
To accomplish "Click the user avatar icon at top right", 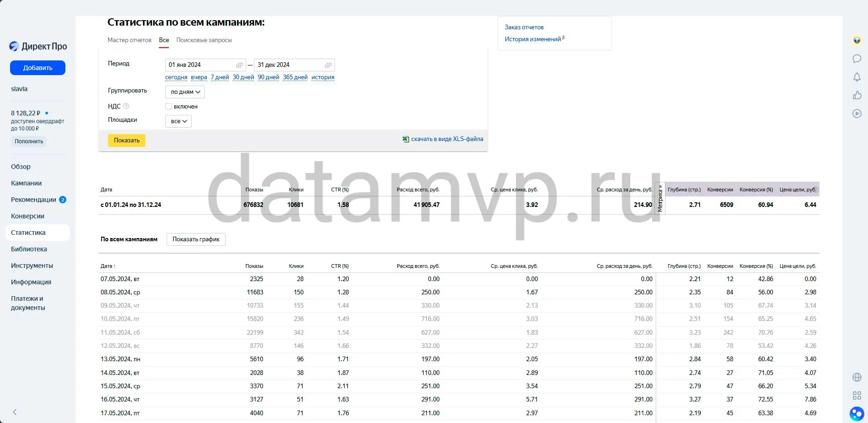I will 857,40.
